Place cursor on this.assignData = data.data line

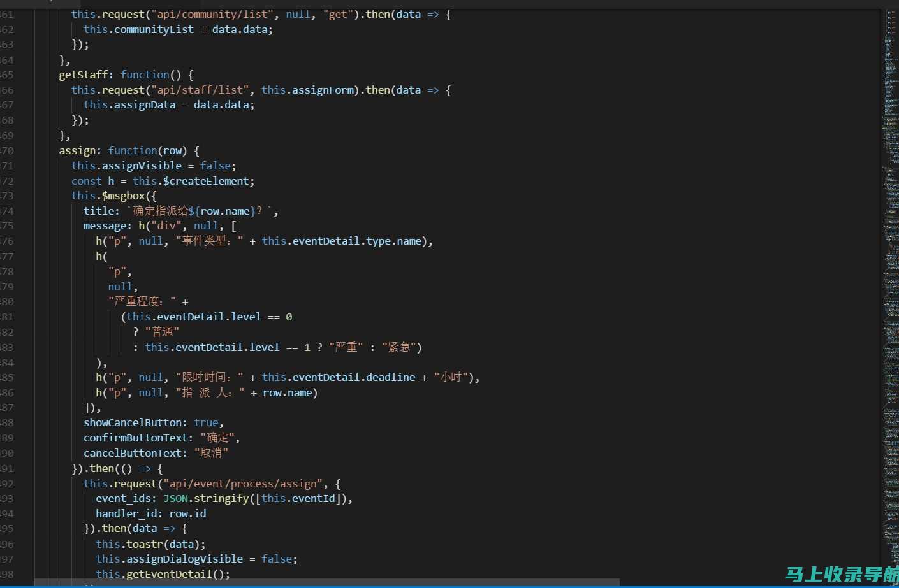(x=169, y=104)
